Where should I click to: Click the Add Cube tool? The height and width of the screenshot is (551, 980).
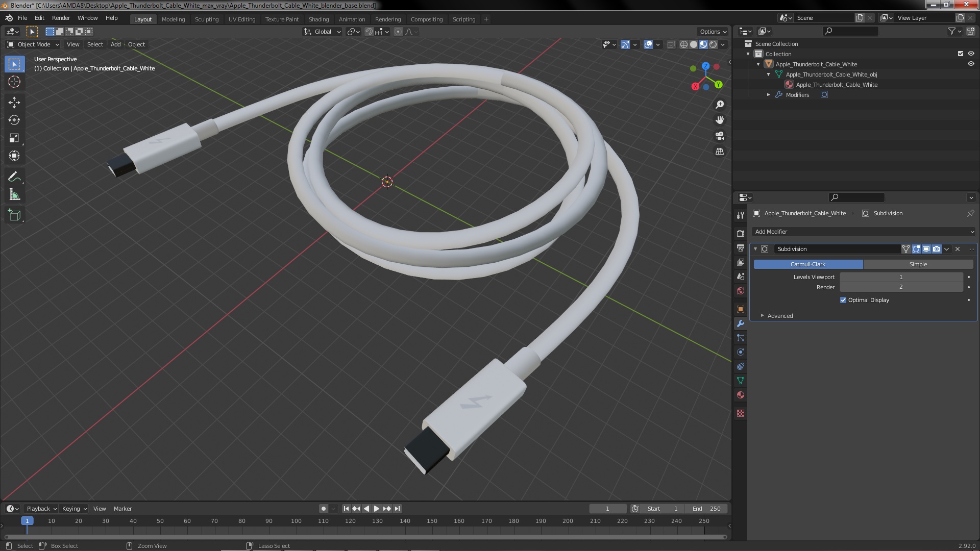(x=14, y=215)
